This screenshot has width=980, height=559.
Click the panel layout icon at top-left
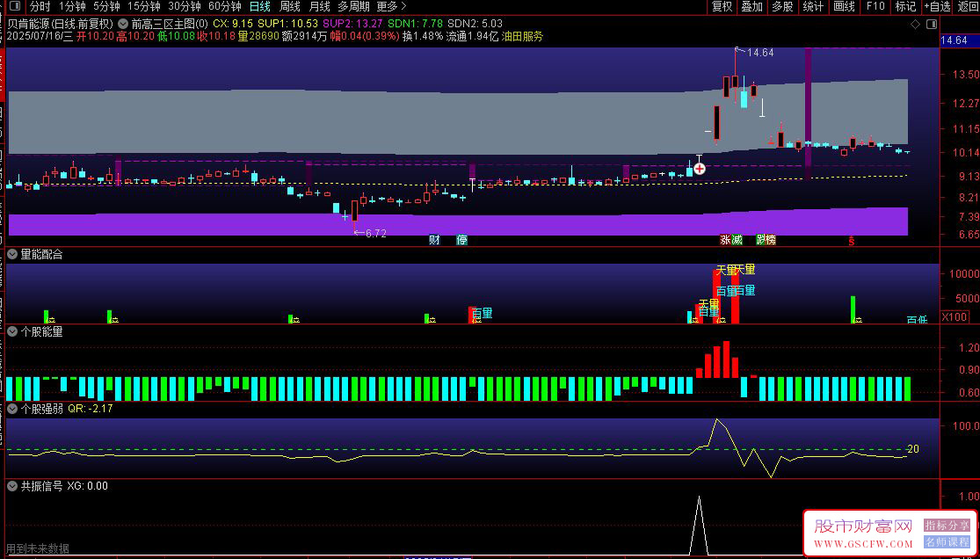[13, 7]
